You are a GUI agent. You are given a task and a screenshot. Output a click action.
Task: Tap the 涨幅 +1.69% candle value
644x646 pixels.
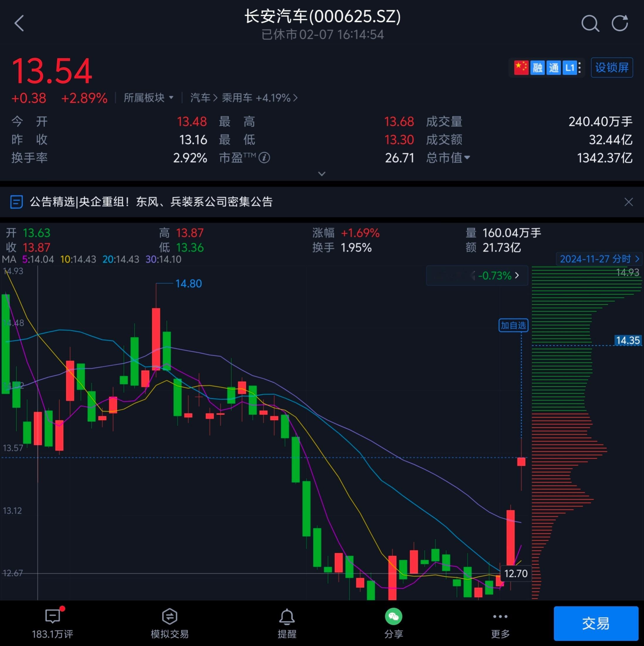click(x=360, y=233)
